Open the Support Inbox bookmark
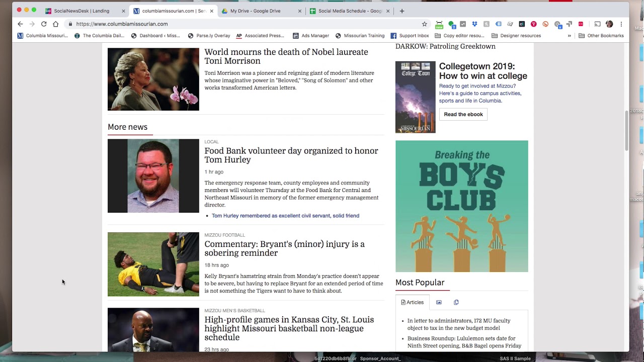644x362 pixels. click(410, 36)
